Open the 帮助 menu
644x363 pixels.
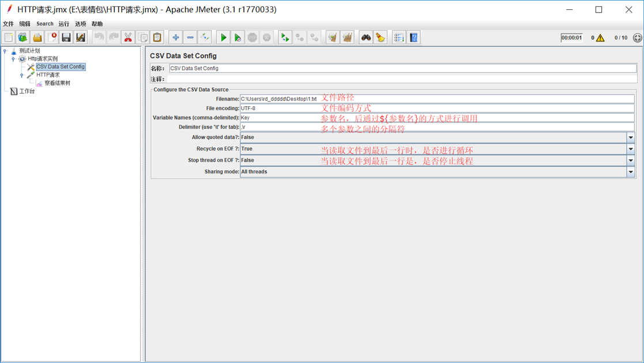pos(97,24)
